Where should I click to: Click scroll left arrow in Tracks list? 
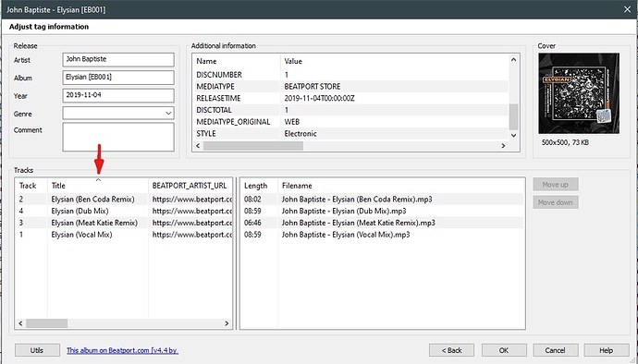click(20, 323)
